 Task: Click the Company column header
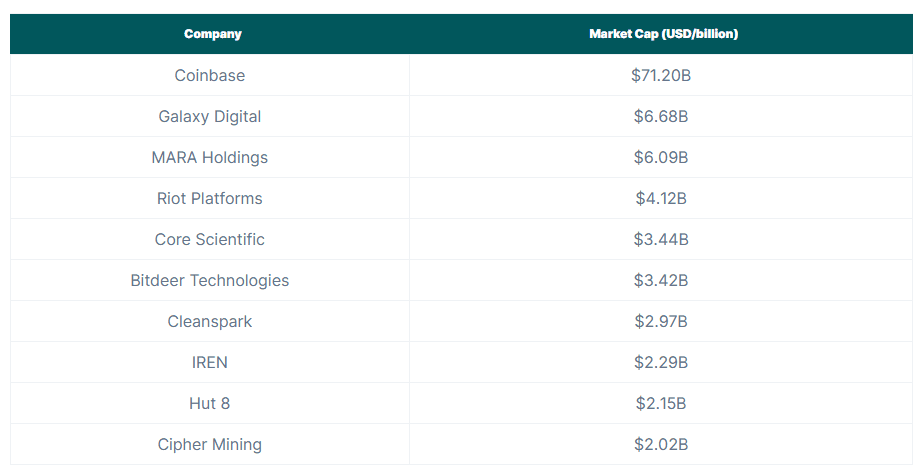pos(212,34)
